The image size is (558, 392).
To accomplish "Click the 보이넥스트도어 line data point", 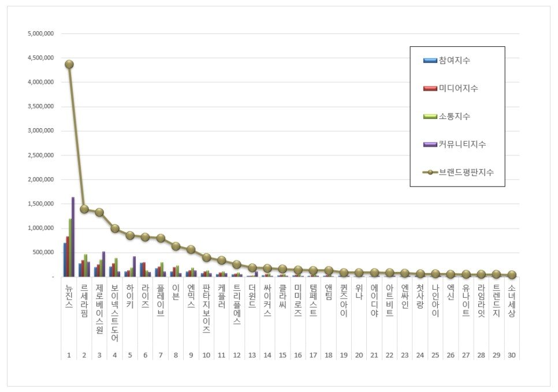I will pyautogui.click(x=115, y=229).
